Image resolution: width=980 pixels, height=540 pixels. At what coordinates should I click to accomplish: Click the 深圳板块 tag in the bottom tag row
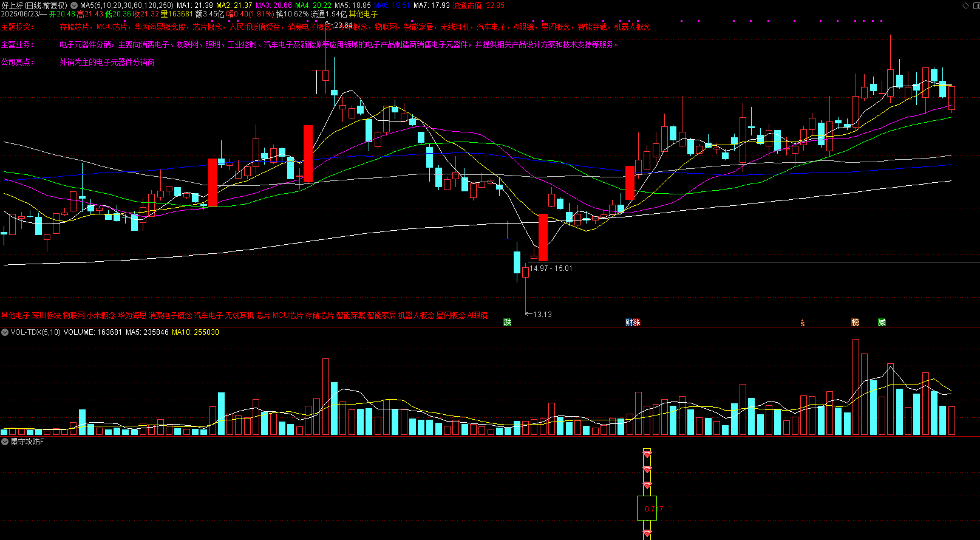[46, 315]
